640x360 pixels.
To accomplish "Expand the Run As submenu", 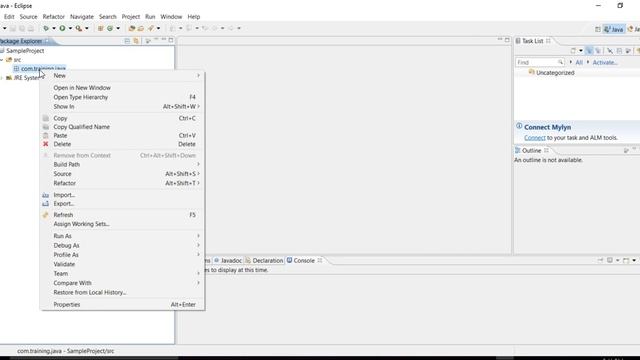I will pos(122,236).
